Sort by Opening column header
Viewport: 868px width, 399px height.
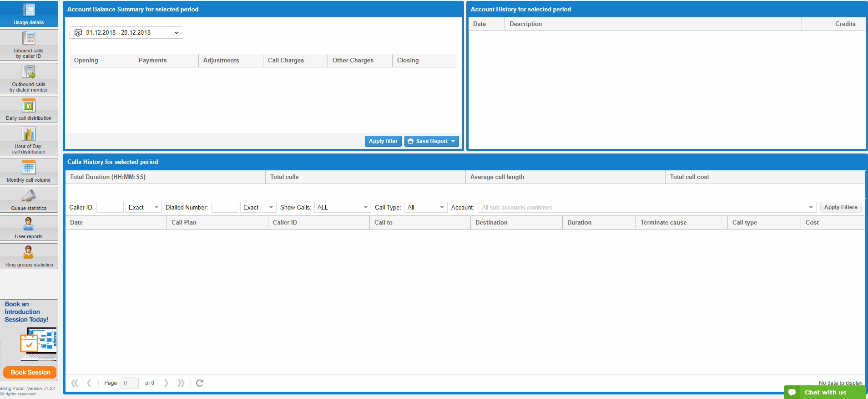[x=101, y=61]
